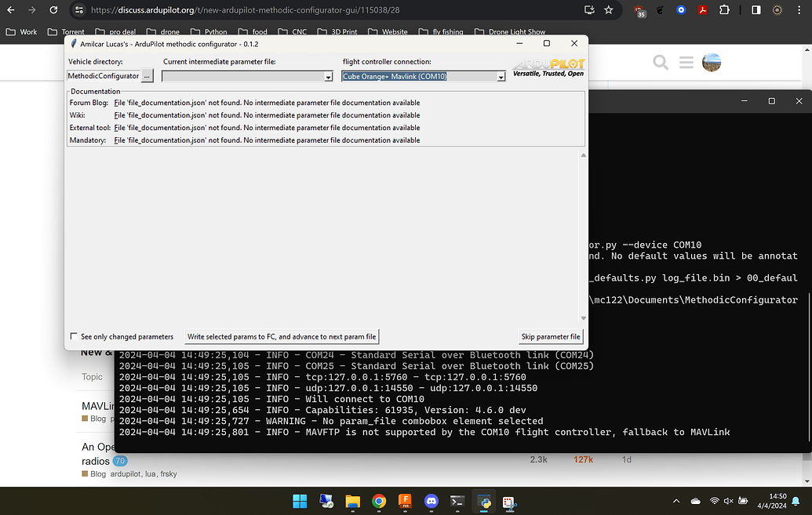Click the vehicle directory browse button
The height and width of the screenshot is (515, 812).
click(x=147, y=76)
